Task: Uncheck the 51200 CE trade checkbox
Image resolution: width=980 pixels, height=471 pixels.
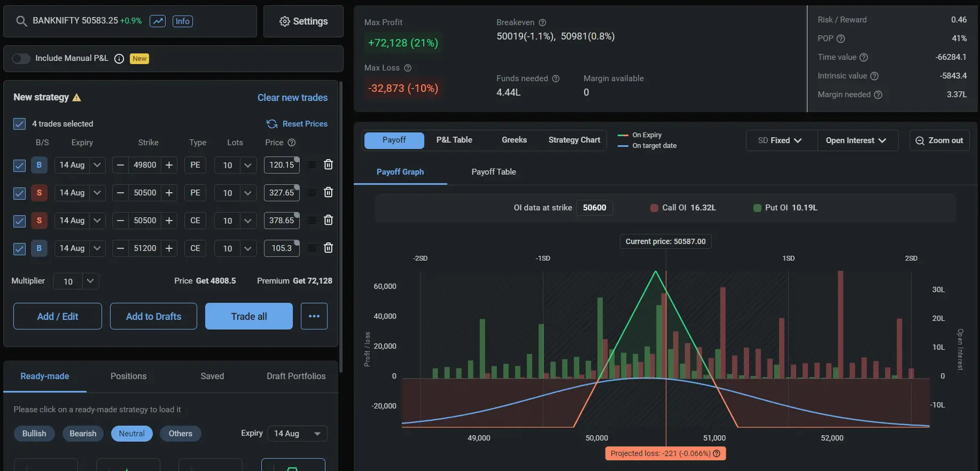Action: [x=19, y=249]
